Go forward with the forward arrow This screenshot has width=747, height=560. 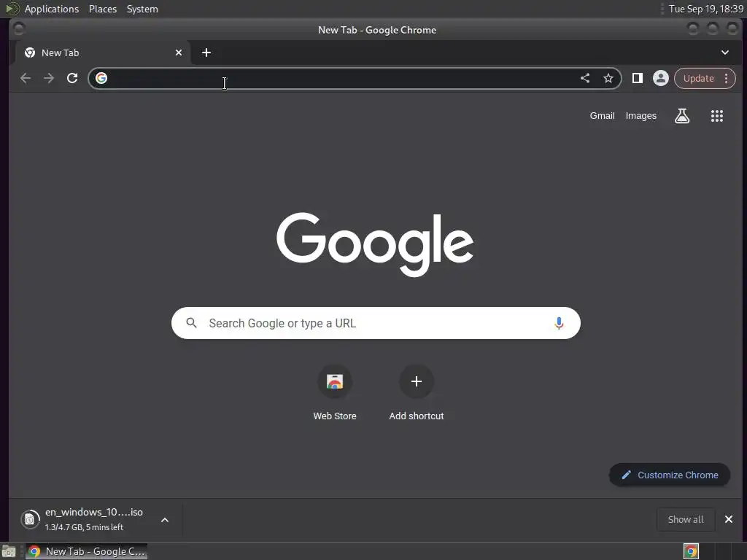pyautogui.click(x=49, y=78)
